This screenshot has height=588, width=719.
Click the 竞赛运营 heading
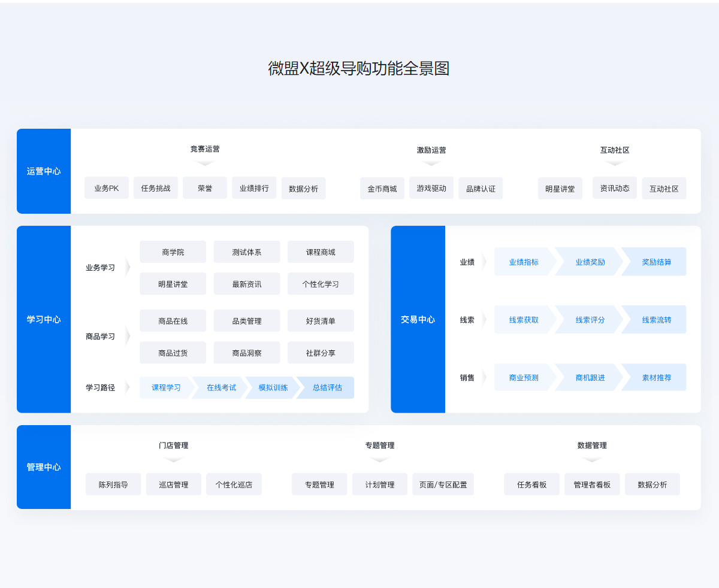(x=205, y=149)
